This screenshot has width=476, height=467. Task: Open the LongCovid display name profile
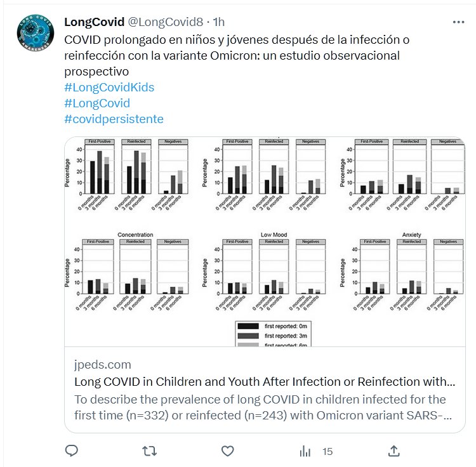tap(94, 22)
